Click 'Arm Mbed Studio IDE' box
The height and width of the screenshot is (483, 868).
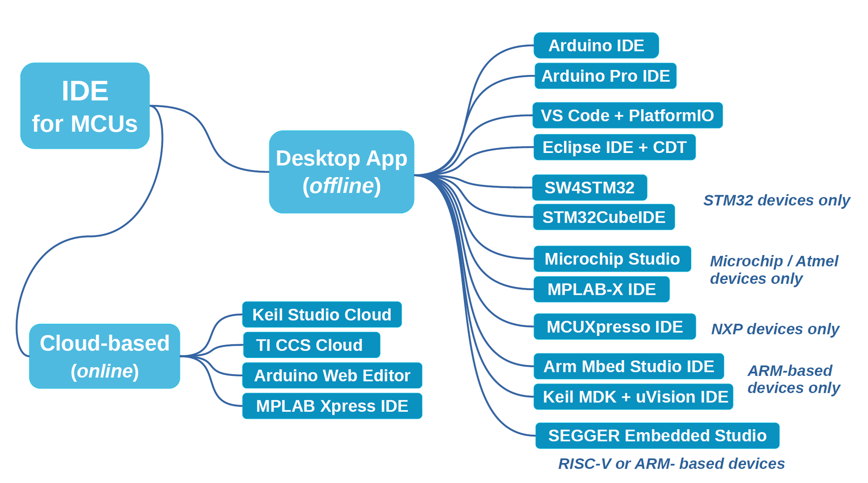(x=629, y=366)
